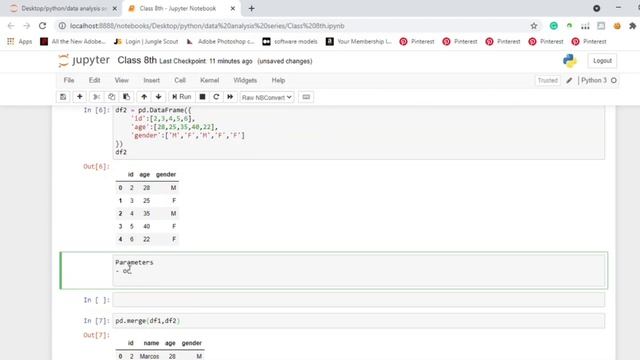Restart the kernel with the circular arrow icon
Screen dimensions: 640x360
216,97
